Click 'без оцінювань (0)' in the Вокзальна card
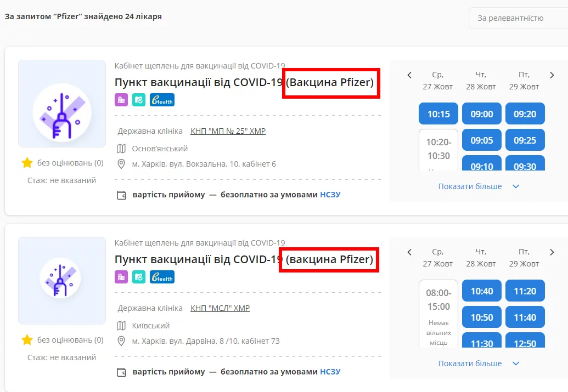This screenshot has height=392, width=568. click(70, 163)
